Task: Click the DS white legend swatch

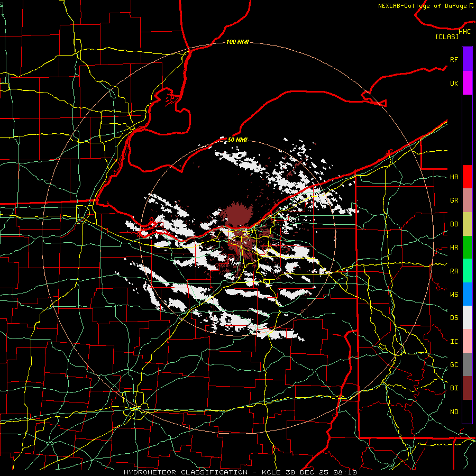Action: [467, 317]
